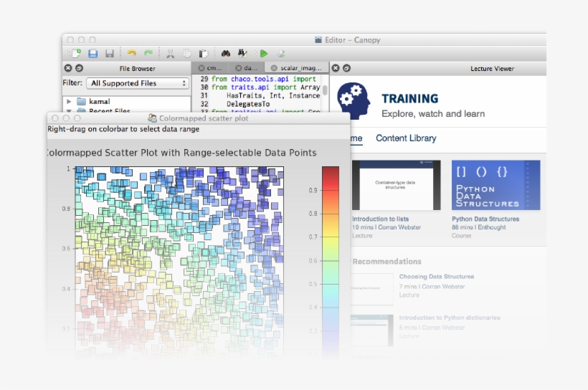Click the Choosing Data Structures thumbnail

372,289
